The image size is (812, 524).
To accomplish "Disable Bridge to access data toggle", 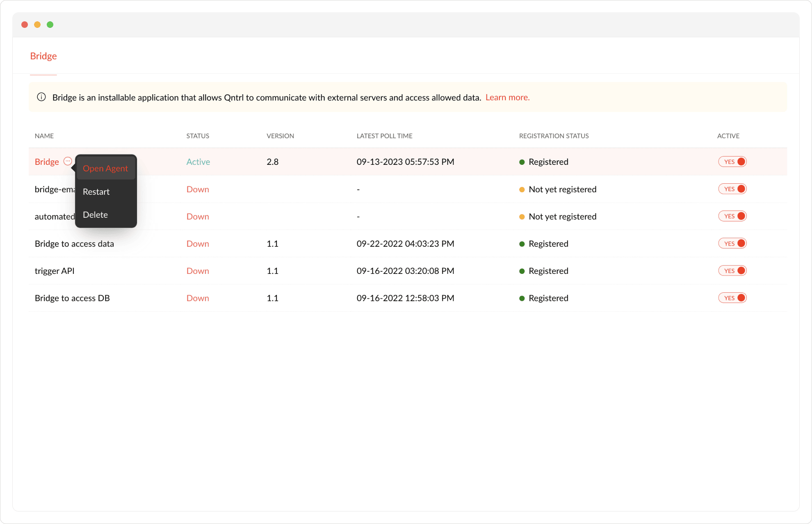I will click(732, 244).
